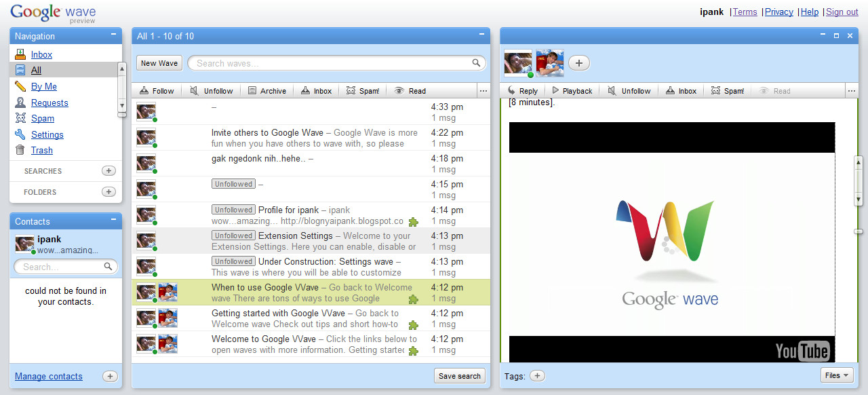Open search toolbar overflow menu
The image size is (868, 395).
pos(484,91)
